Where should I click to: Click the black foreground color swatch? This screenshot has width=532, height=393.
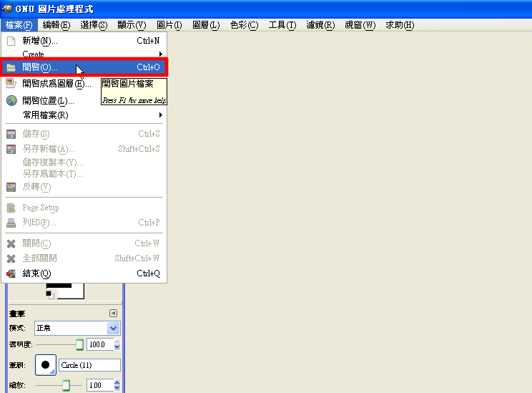tap(59, 286)
